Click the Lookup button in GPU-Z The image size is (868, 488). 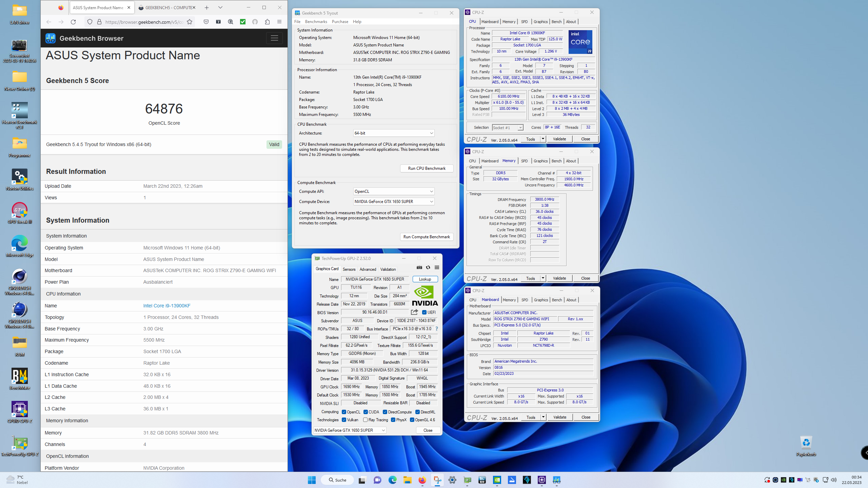[x=425, y=279]
